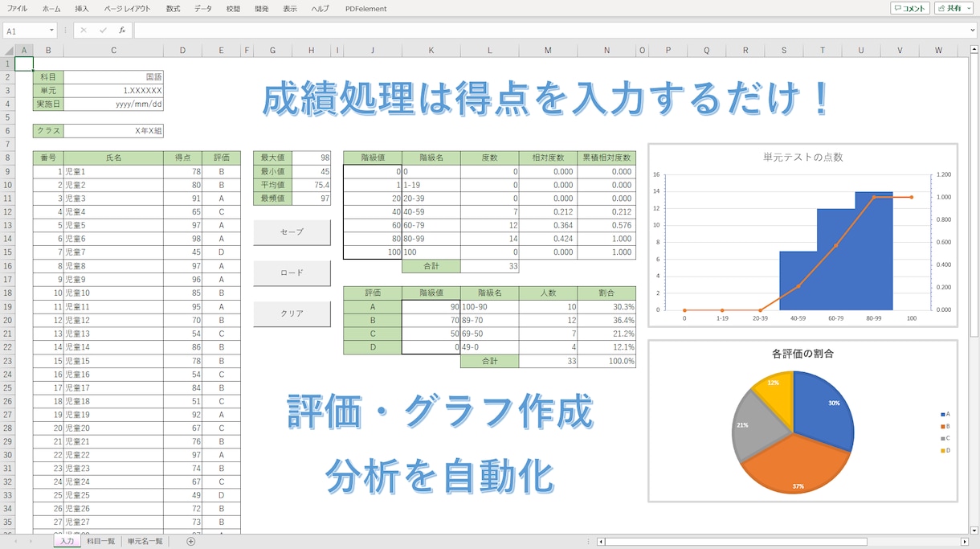The width and height of the screenshot is (980, 549).
Task: Open the 数式 ribbon tab
Action: [x=174, y=8]
